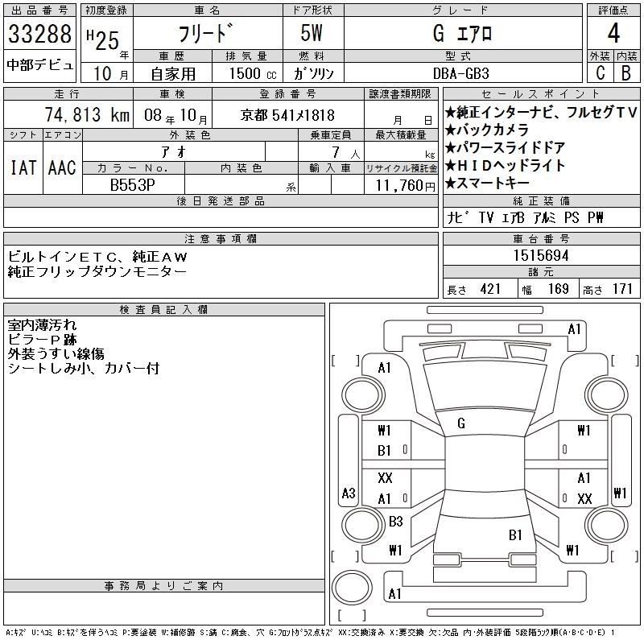Image resolution: width=644 pixels, height=644 pixels.
Task: Click the リサイクル預託金 header
Action: pos(401,168)
